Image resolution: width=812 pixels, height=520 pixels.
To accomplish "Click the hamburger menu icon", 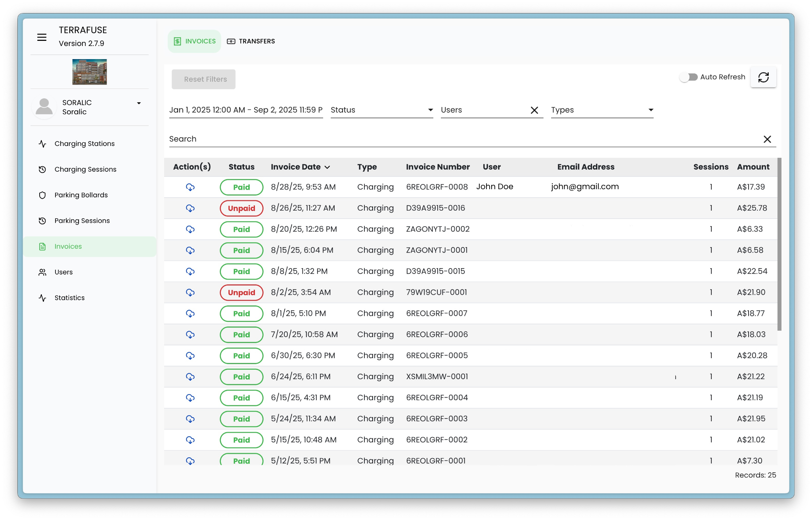I will [42, 37].
